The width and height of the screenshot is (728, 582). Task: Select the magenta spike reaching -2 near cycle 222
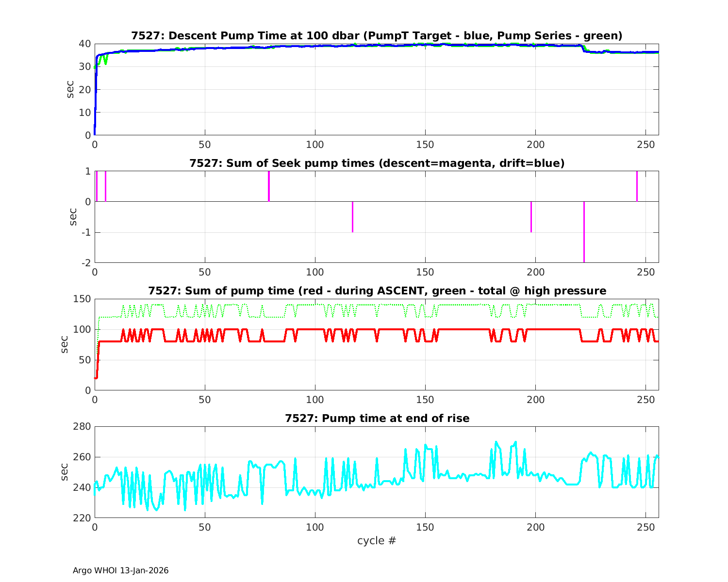[x=584, y=232]
